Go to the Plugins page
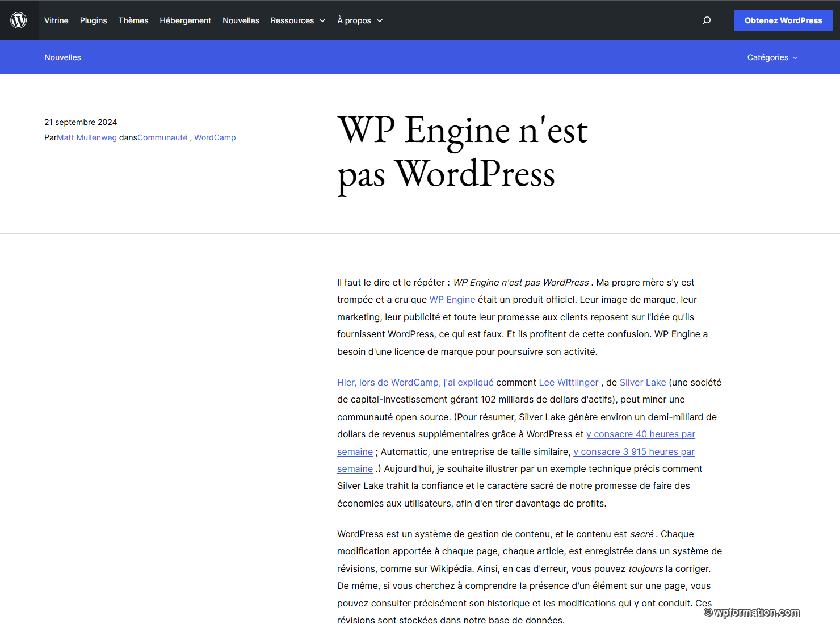The width and height of the screenshot is (840, 632). [93, 20]
